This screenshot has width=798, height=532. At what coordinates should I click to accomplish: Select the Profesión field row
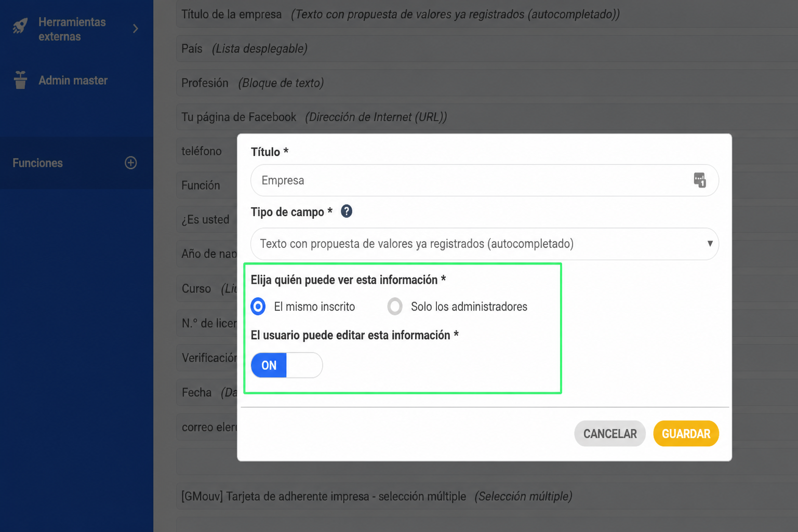[x=487, y=83]
